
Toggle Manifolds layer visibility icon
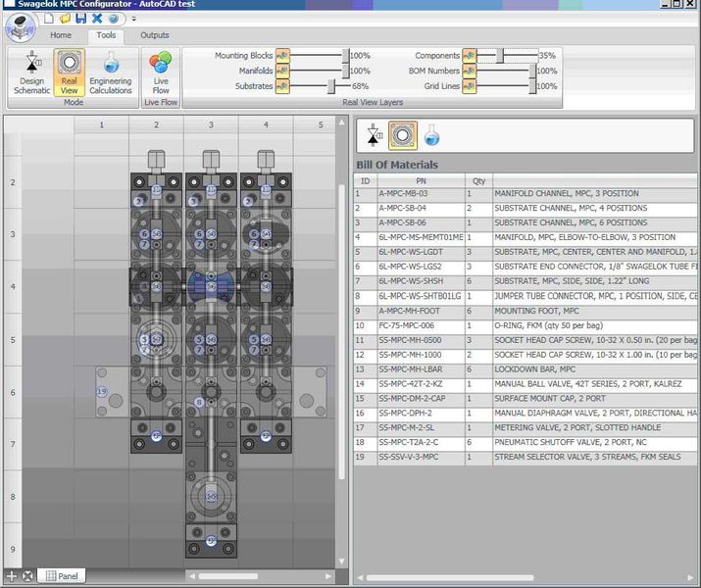tap(282, 71)
